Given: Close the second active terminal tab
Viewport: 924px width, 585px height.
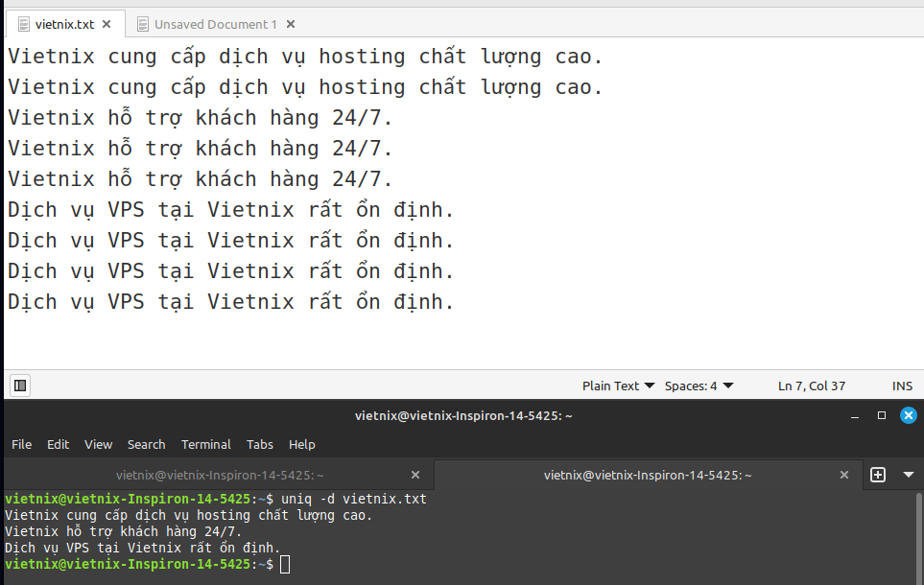Looking at the screenshot, I should click(844, 475).
